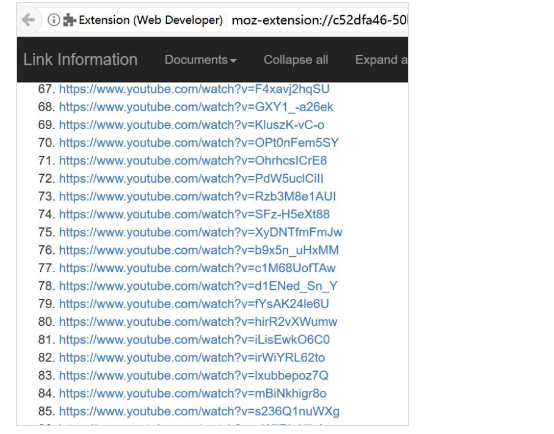554x434 pixels.
Task: Click the browser back arrow button
Action: click(28, 20)
